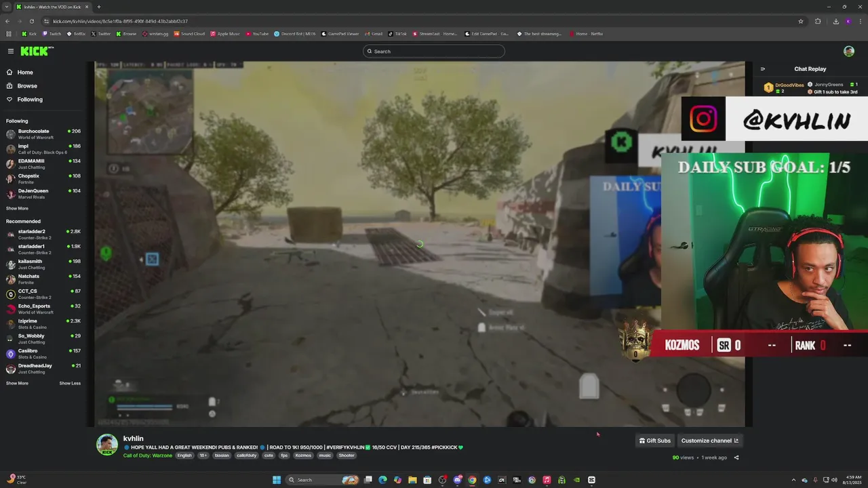Image resolution: width=868 pixels, height=488 pixels.
Task: Open the tab search dropdown
Action: point(7,7)
